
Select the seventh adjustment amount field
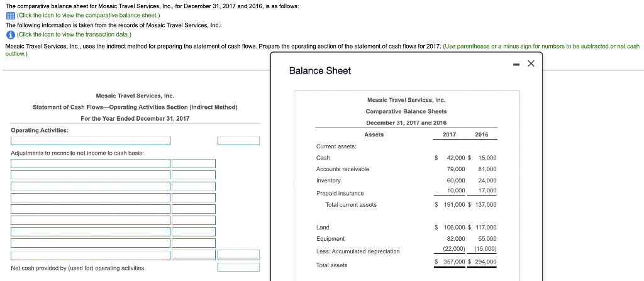point(194,232)
